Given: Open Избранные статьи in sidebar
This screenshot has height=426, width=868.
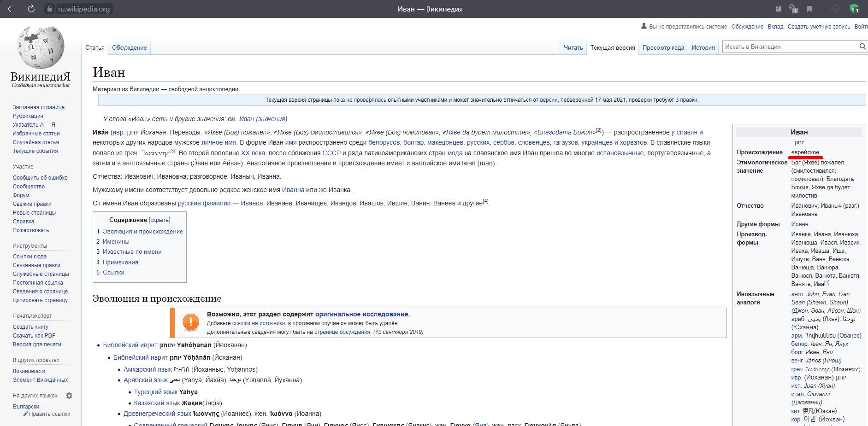Looking at the screenshot, I should pos(36,134).
